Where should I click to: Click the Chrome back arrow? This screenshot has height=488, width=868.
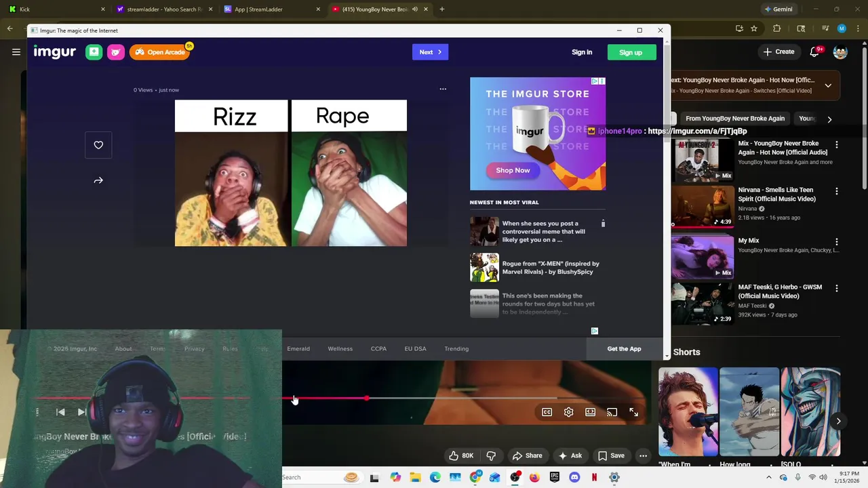coord(9,28)
